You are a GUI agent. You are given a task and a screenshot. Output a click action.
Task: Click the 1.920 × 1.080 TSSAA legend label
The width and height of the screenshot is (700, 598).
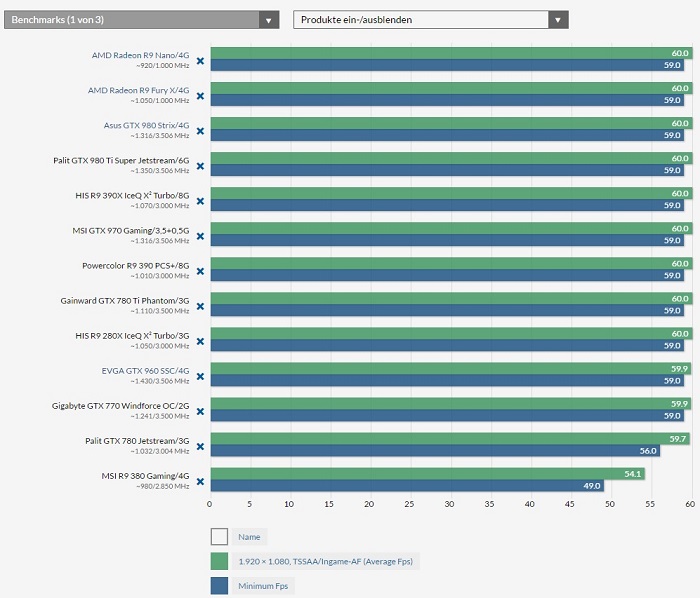[x=325, y=561]
